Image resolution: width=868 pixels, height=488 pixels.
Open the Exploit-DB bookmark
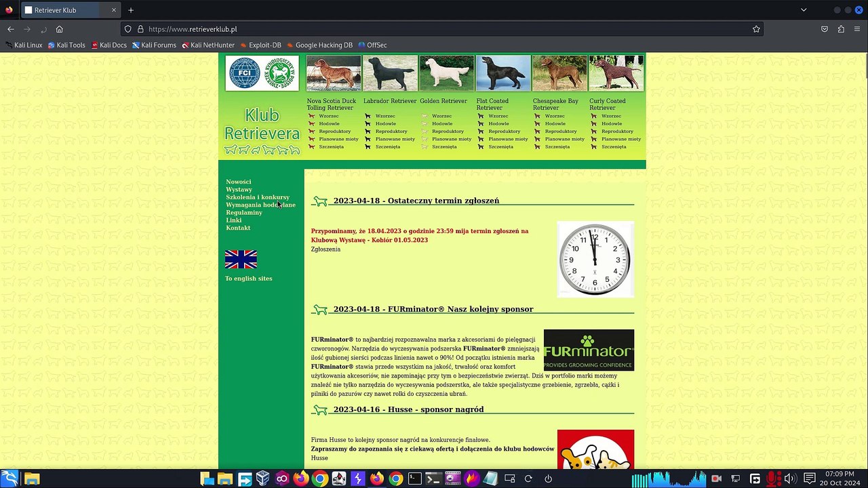pos(260,45)
